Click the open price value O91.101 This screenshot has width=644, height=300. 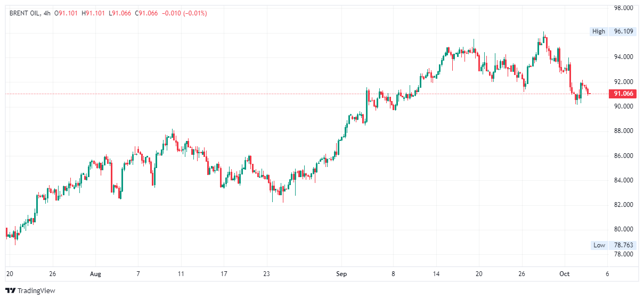click(x=67, y=13)
